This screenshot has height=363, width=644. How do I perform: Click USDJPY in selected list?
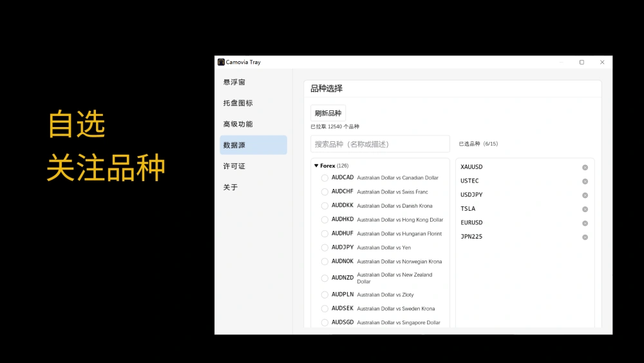471,195
